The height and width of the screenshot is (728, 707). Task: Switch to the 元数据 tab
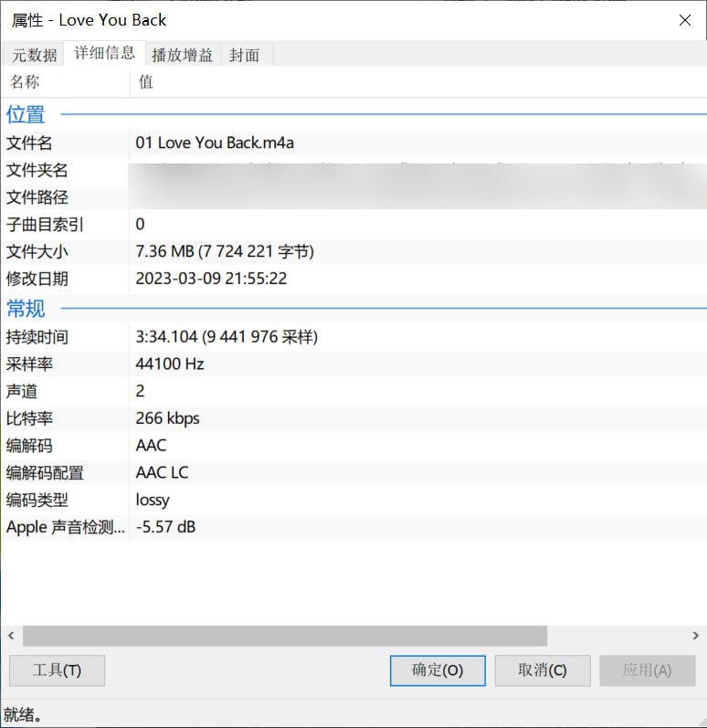tap(34, 55)
